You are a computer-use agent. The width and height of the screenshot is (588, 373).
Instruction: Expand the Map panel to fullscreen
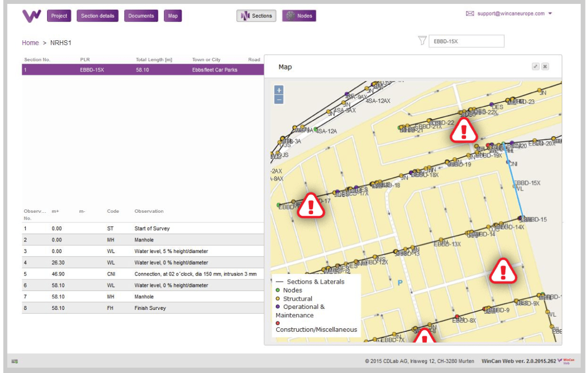(x=536, y=66)
